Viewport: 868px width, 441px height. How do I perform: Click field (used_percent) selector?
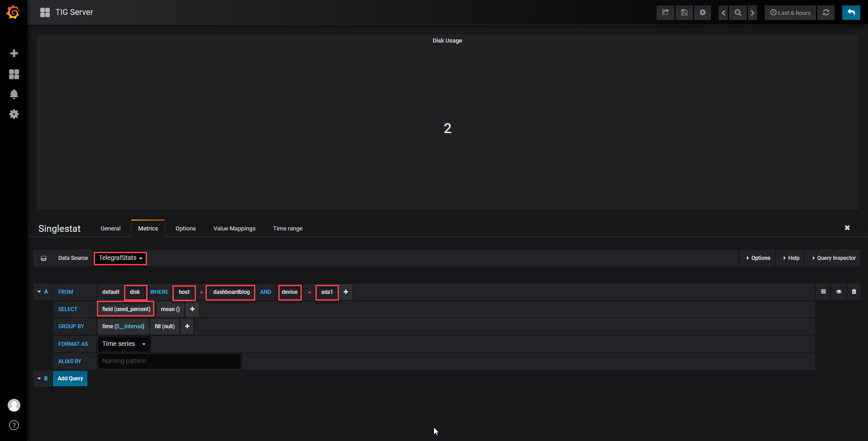point(126,309)
